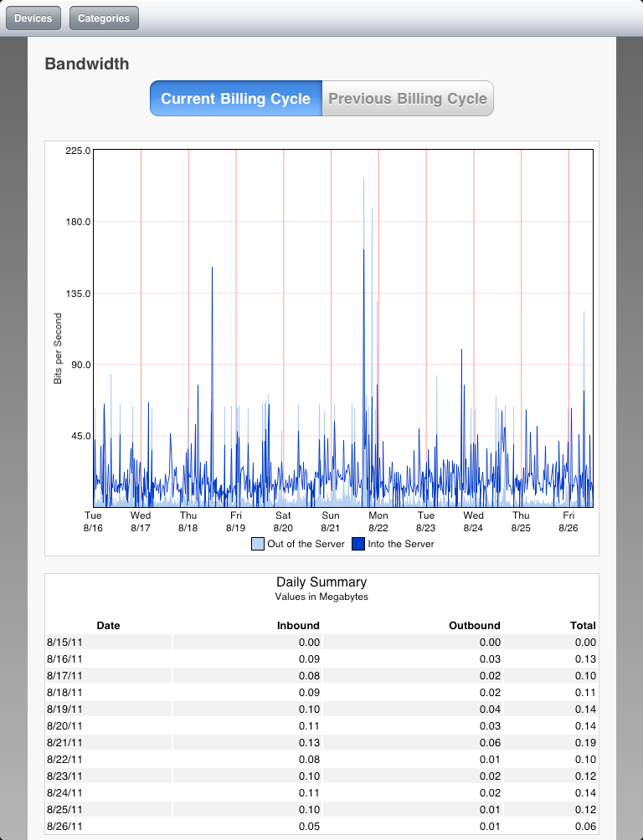
Task: Tap the Categories button
Action: 104,18
